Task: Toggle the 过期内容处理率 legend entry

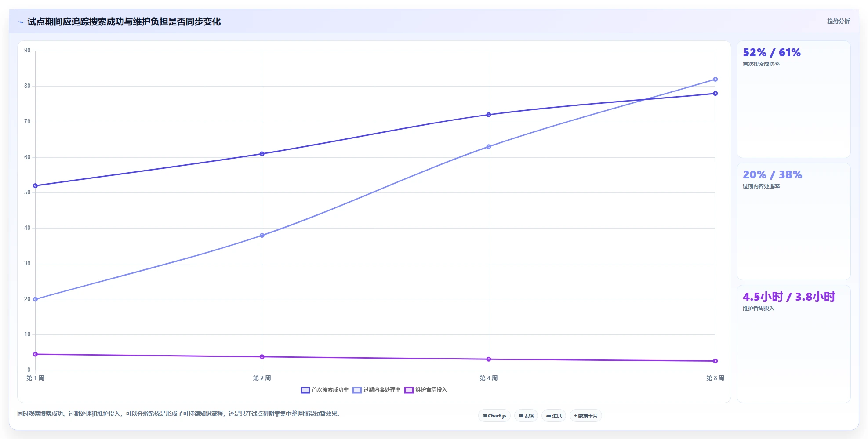Action: [x=377, y=390]
